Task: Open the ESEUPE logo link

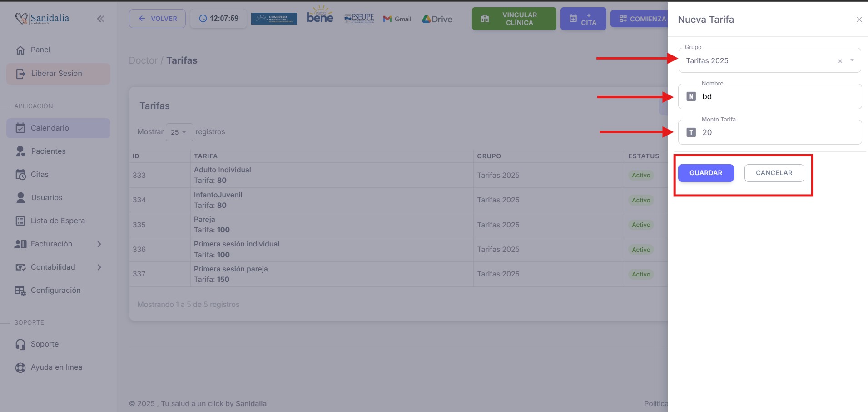Action: coord(359,18)
